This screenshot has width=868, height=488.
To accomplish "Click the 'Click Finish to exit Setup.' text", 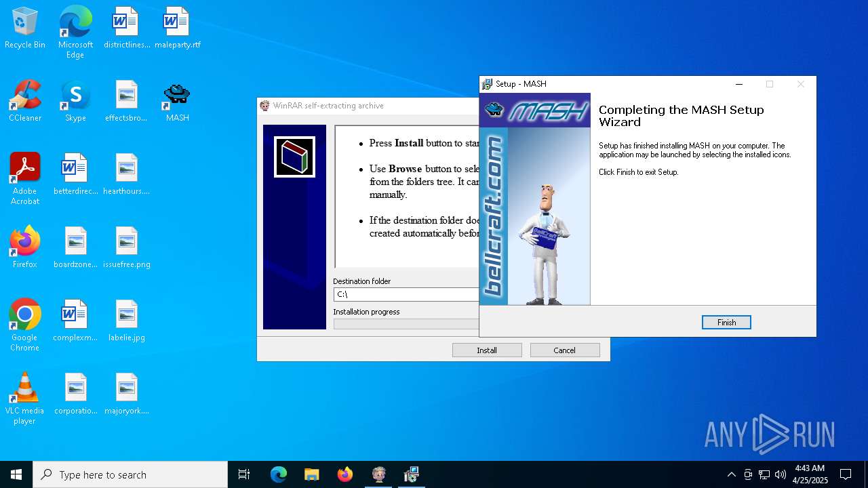I will [638, 172].
